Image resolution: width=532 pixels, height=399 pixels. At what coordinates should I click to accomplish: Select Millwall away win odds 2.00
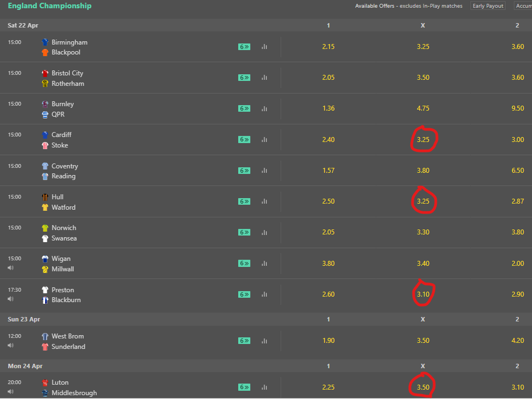click(518, 263)
